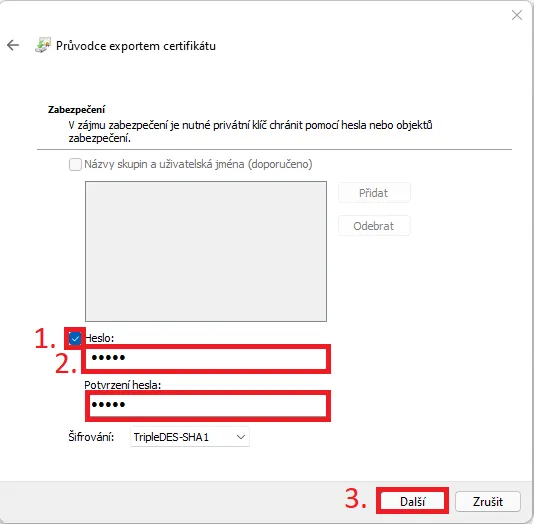Tick the Názvy skupin a uživatelská jména checkbox
534x524 pixels.
[x=75, y=164]
